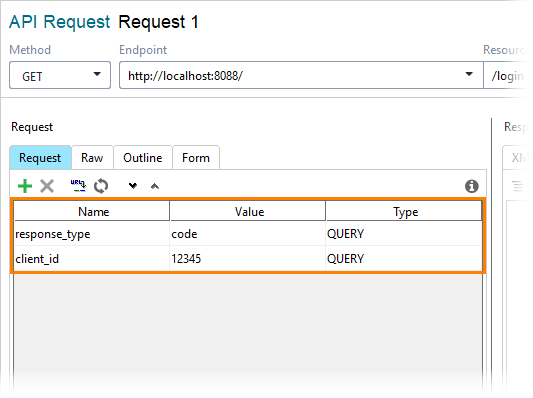
Task: Select the Request tab
Action: (x=40, y=157)
